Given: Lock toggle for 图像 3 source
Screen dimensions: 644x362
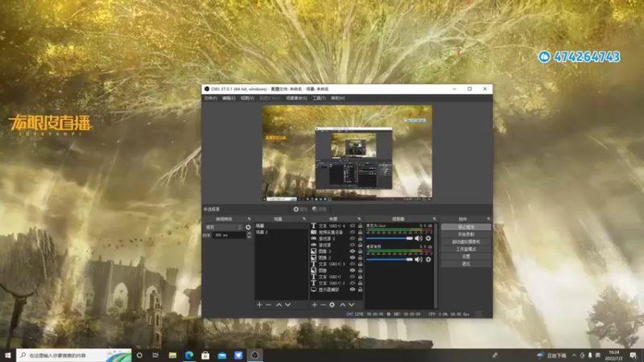Looking at the screenshot, I should [360, 251].
